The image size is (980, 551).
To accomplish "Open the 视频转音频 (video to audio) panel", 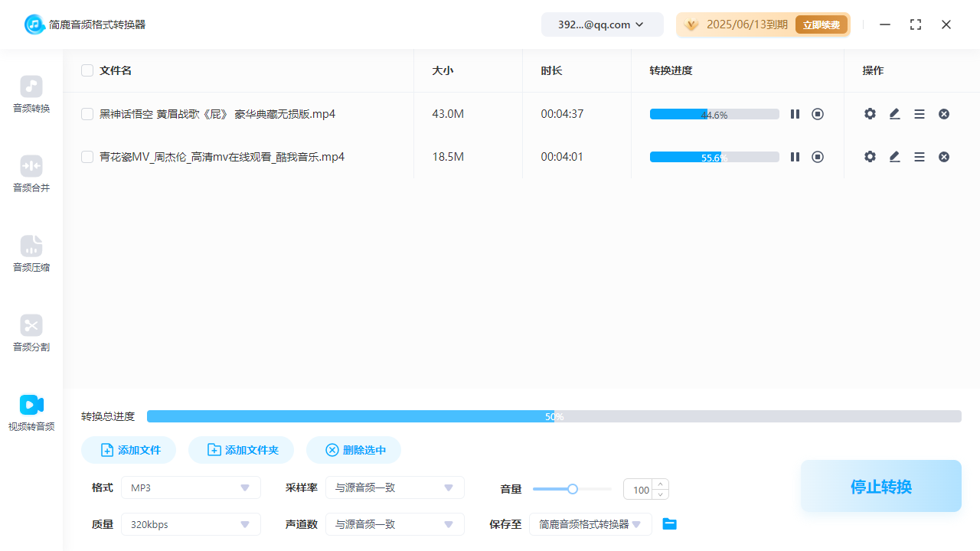I will click(x=31, y=413).
